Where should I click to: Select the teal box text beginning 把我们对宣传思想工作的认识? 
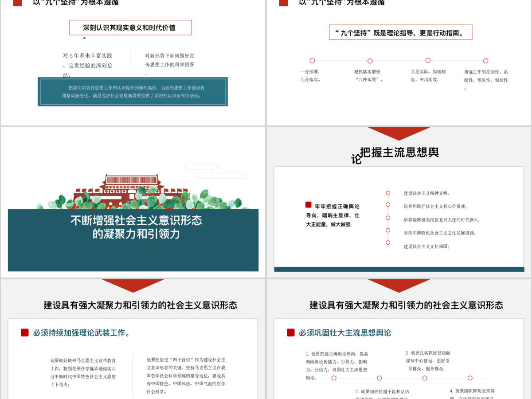point(133,91)
